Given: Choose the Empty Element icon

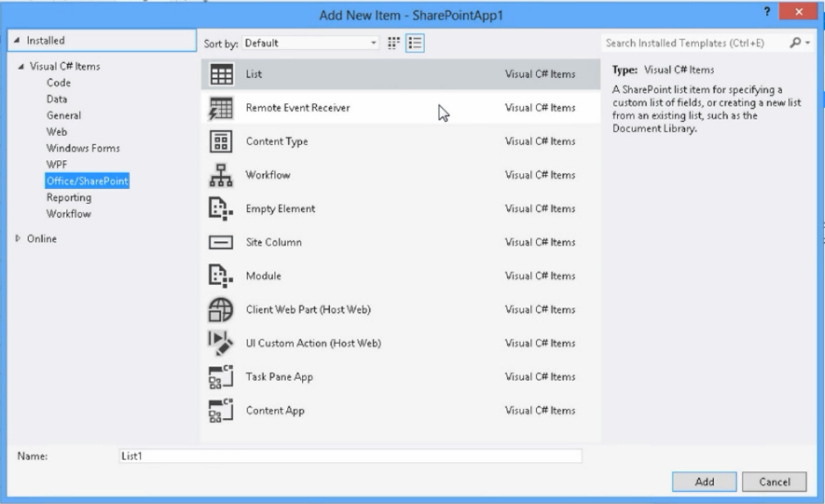Looking at the screenshot, I should 221,209.
